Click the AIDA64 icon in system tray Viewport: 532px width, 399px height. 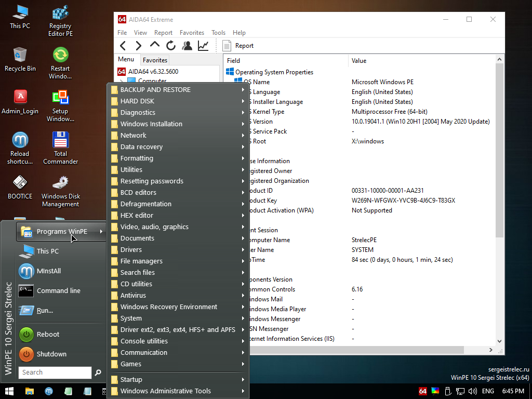[423, 391]
